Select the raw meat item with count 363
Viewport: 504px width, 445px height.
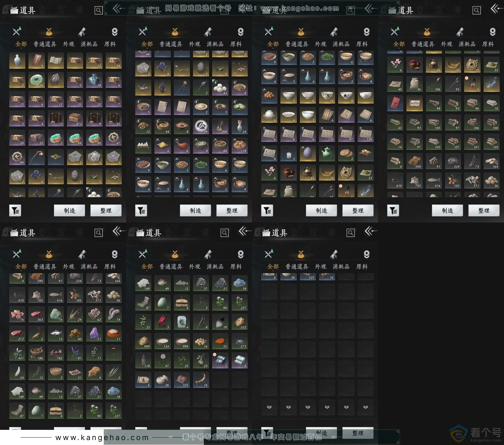(36, 314)
